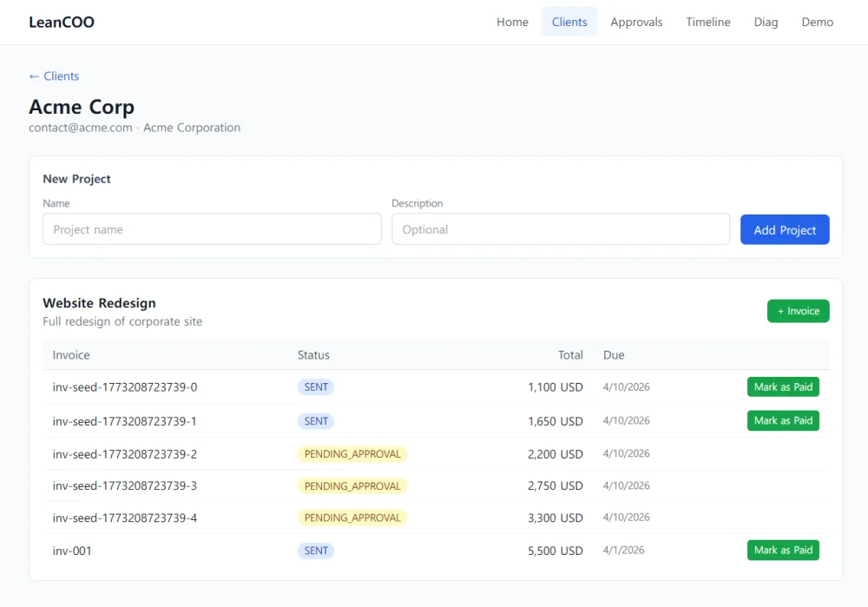Select invoice ID inv-seed-1773208723739-4
Viewport: 868px width, 607px height.
124,518
